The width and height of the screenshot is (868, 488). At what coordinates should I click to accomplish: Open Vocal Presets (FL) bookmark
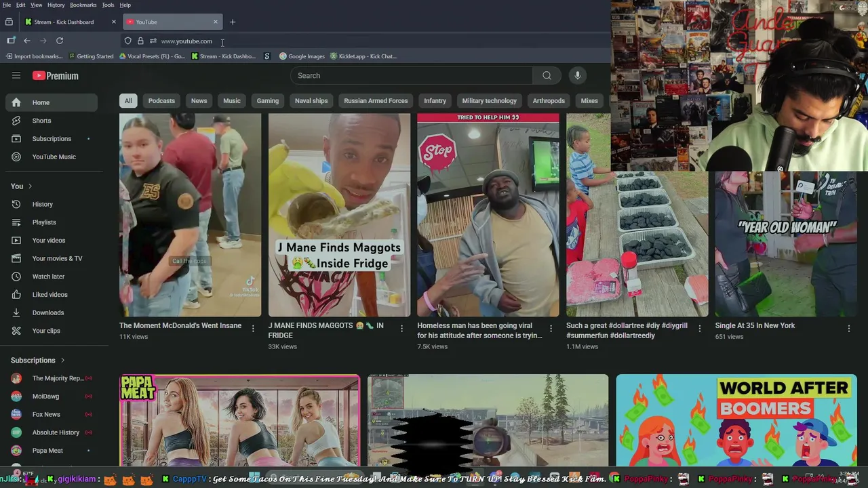click(152, 56)
